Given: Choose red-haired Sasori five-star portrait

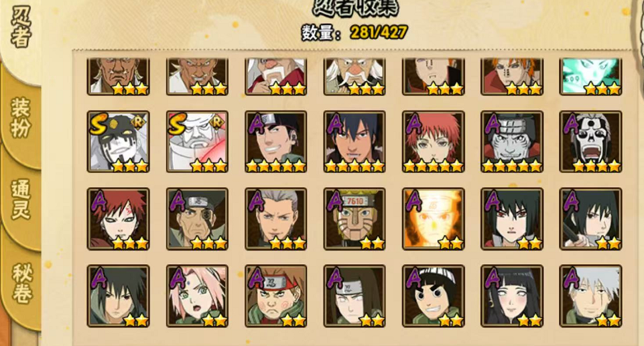Looking at the screenshot, I should pos(434,141).
